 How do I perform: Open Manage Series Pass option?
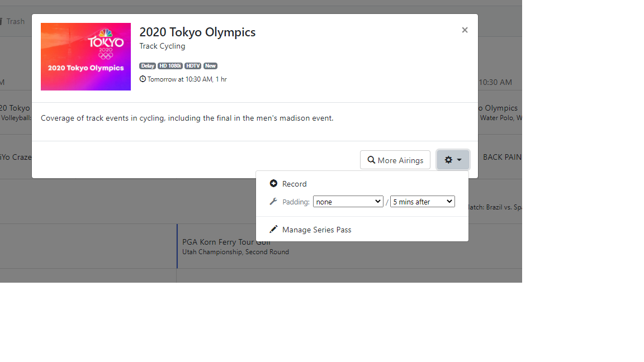(316, 230)
